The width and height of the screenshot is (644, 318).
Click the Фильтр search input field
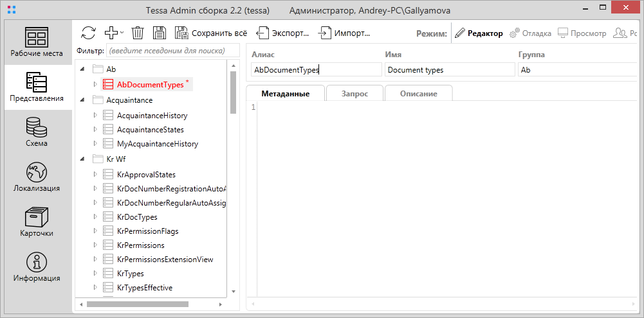coord(172,50)
